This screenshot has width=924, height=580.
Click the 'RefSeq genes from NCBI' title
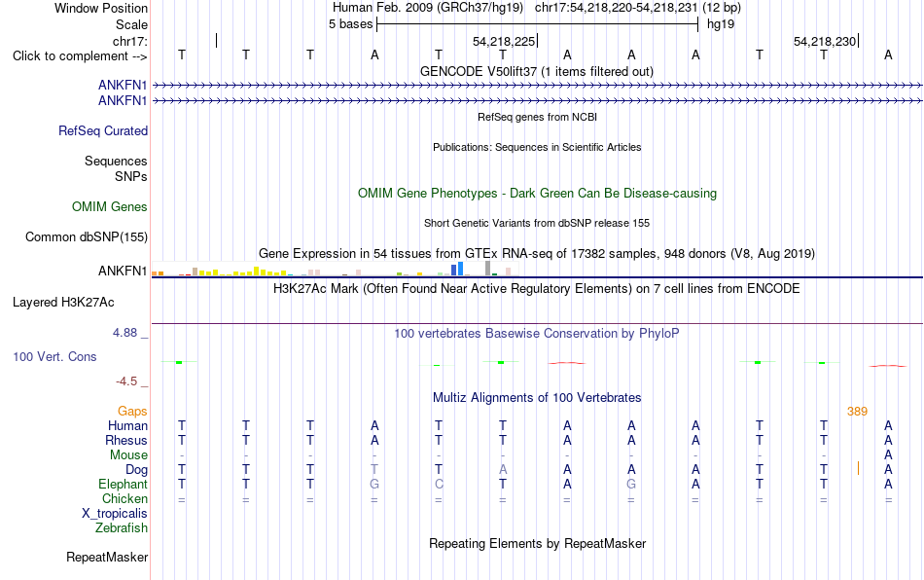[537, 118]
